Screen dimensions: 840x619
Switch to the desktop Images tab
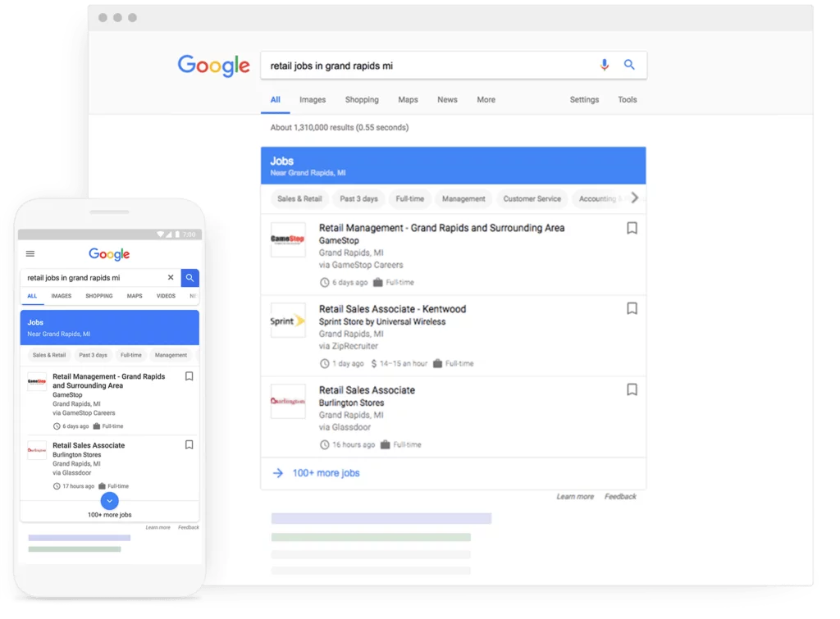[313, 100]
